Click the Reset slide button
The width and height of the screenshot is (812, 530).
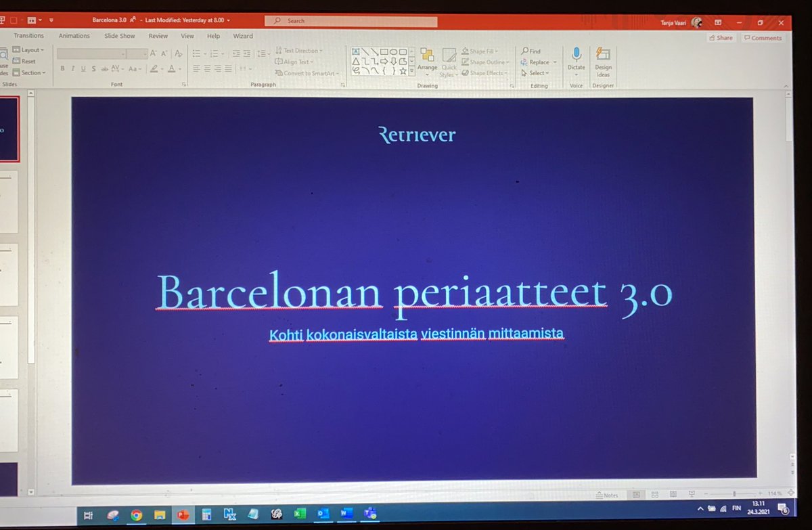(24, 61)
